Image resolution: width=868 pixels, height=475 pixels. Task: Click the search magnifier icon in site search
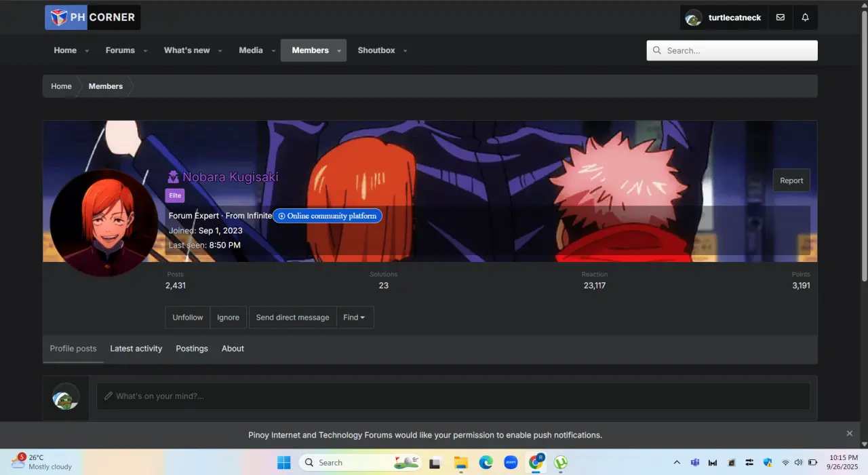[x=657, y=50]
